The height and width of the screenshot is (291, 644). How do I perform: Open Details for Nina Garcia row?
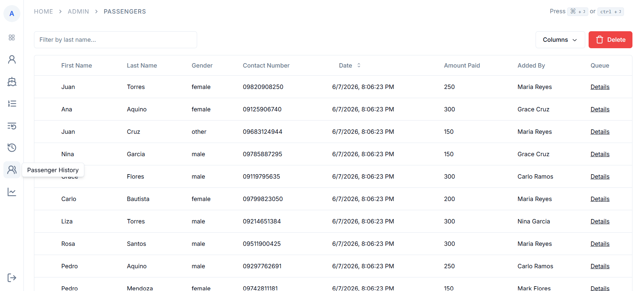pos(600,154)
